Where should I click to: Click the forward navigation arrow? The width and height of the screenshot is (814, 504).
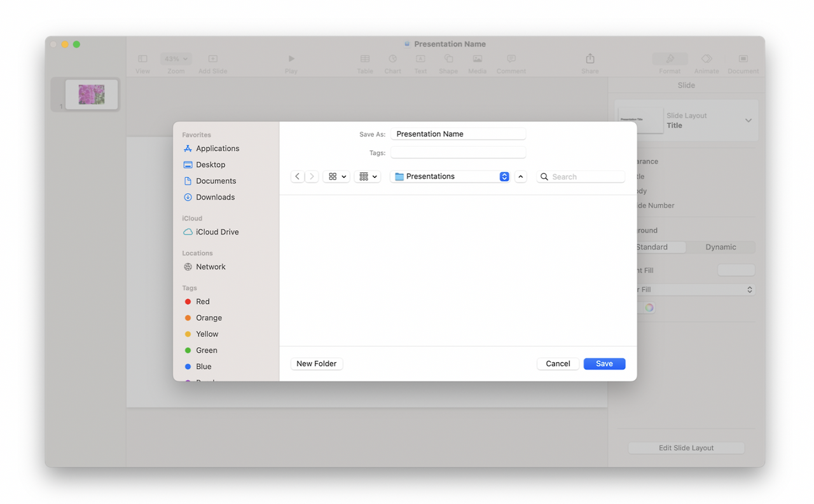coord(312,177)
